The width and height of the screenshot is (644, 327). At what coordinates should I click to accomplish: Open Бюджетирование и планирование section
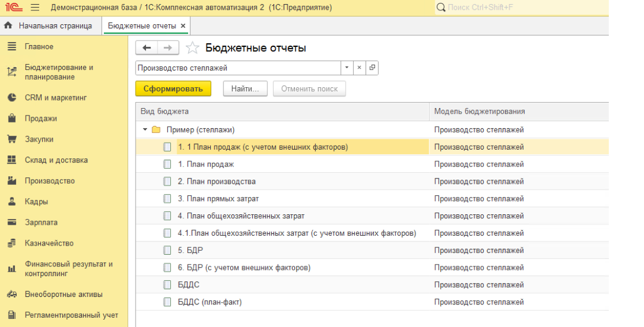click(x=59, y=72)
